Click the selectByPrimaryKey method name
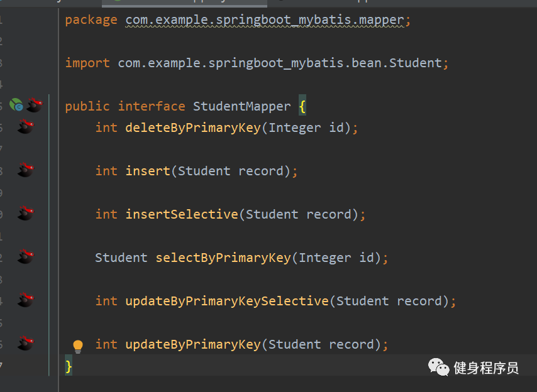 point(223,258)
